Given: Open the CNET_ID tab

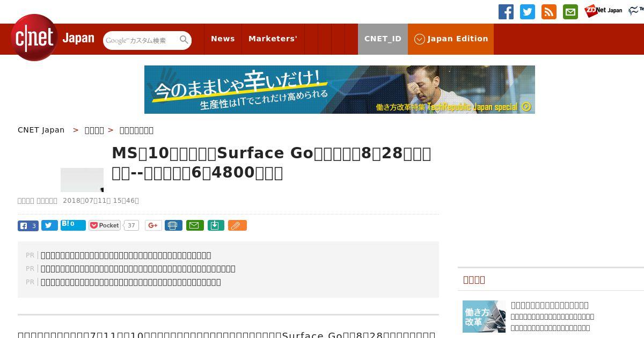Looking at the screenshot, I should 383,39.
